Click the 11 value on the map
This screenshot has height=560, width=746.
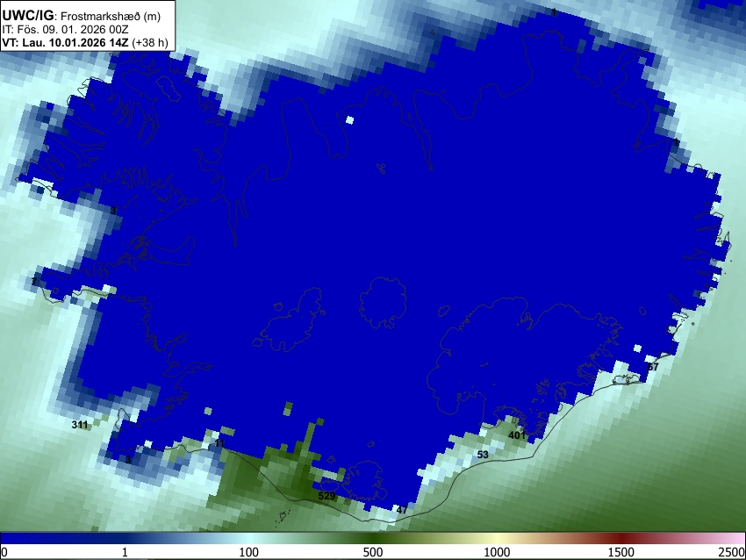click(x=219, y=443)
